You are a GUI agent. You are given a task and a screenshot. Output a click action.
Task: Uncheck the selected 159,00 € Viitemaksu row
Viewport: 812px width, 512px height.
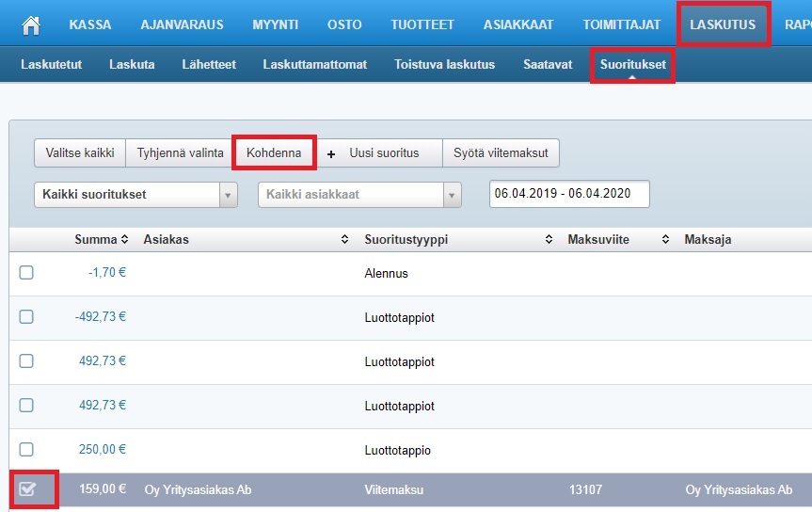(x=26, y=489)
